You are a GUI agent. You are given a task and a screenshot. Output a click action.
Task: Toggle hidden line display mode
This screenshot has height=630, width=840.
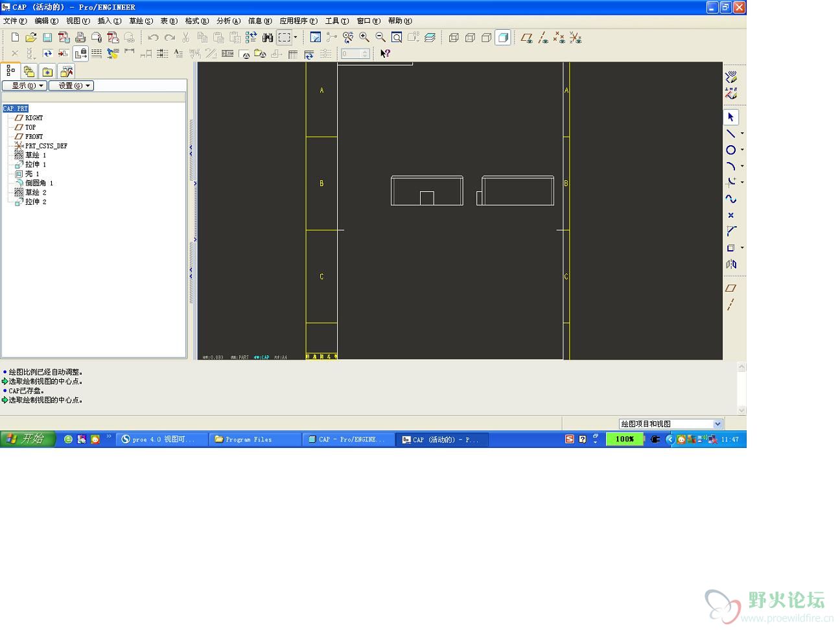coord(470,38)
